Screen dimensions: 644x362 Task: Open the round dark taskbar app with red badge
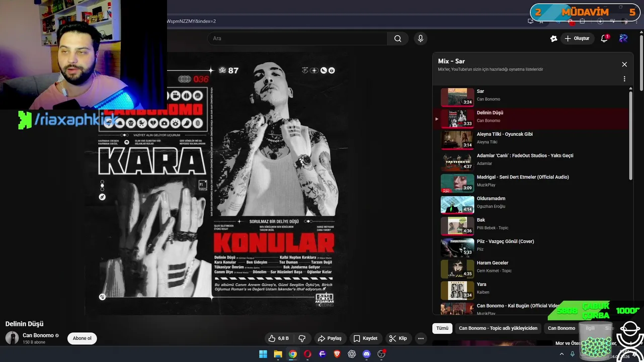click(x=381, y=354)
